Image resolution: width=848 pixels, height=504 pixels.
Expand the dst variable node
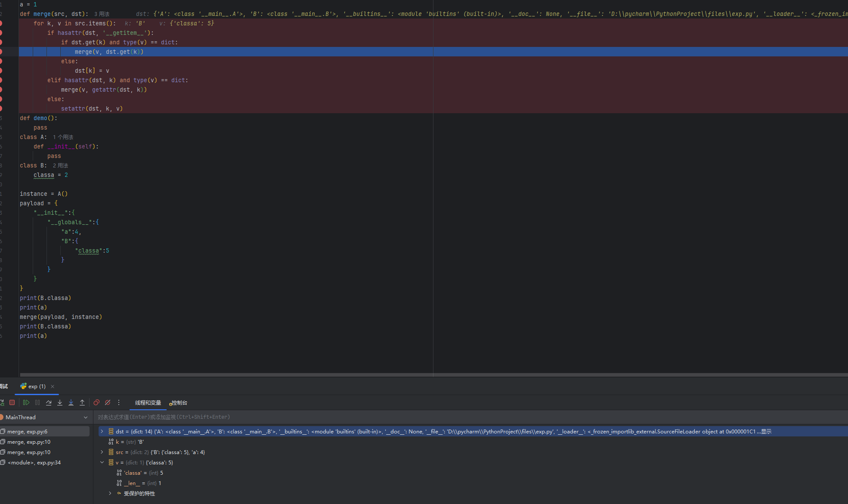pos(102,431)
